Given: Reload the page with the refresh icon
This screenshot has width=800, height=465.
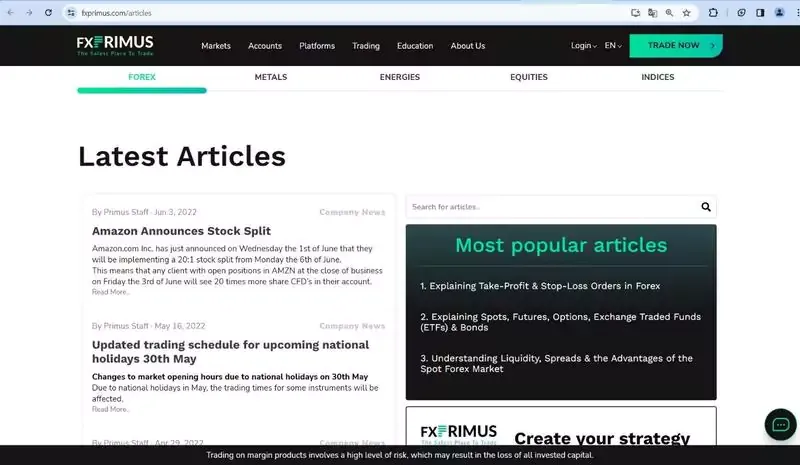Looking at the screenshot, I should point(48,13).
